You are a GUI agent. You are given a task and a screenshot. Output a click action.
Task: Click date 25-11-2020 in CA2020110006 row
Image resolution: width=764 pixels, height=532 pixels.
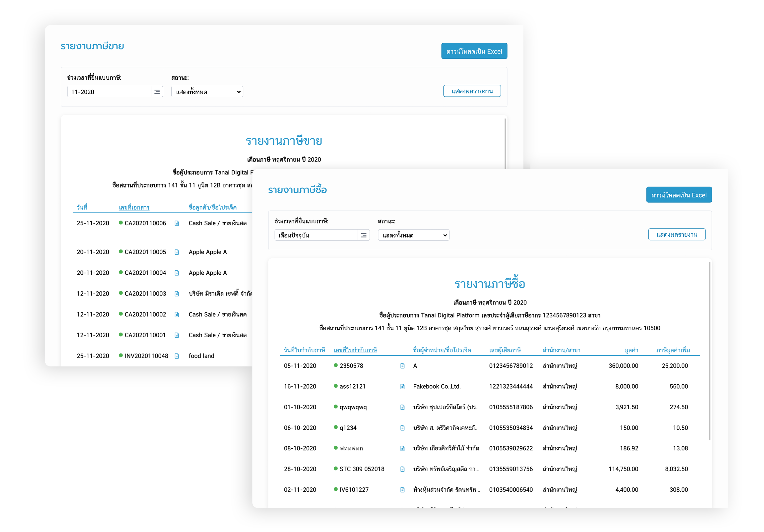93,223
